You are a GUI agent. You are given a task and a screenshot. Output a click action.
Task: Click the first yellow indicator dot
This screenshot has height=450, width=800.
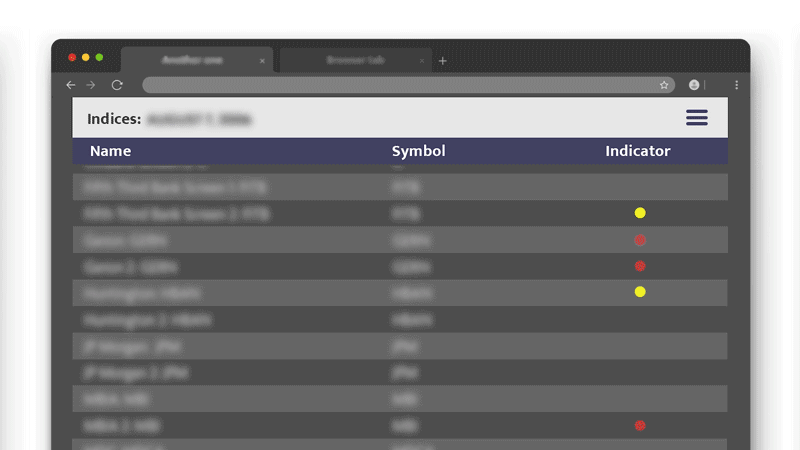(x=640, y=213)
